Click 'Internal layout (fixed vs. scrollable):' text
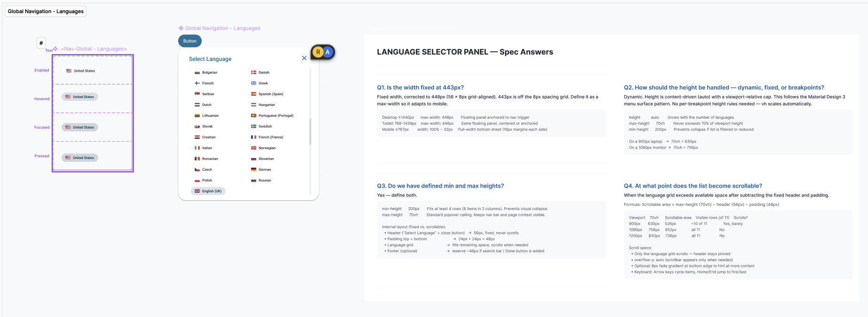 (x=414, y=227)
